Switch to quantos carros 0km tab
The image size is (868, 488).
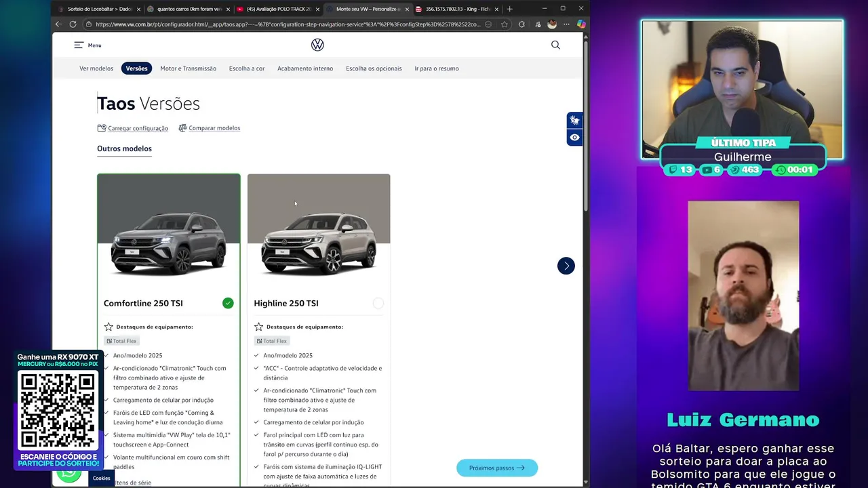click(189, 9)
